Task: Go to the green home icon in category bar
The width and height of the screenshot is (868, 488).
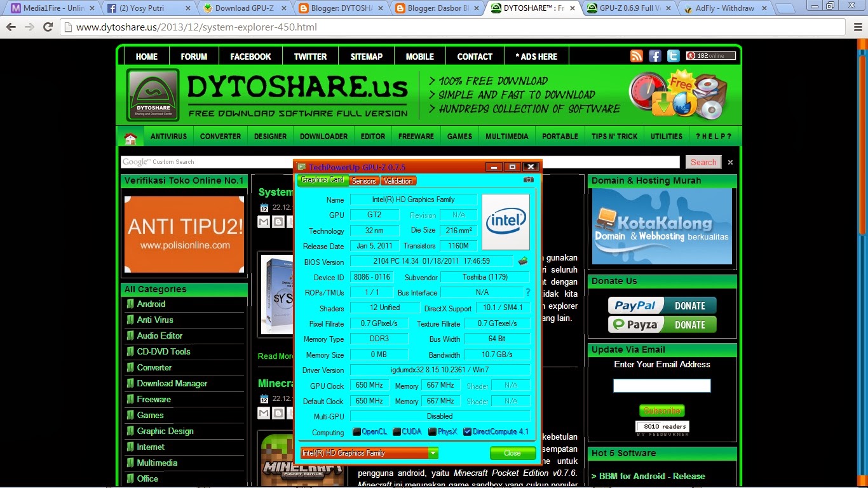Action: [130, 137]
